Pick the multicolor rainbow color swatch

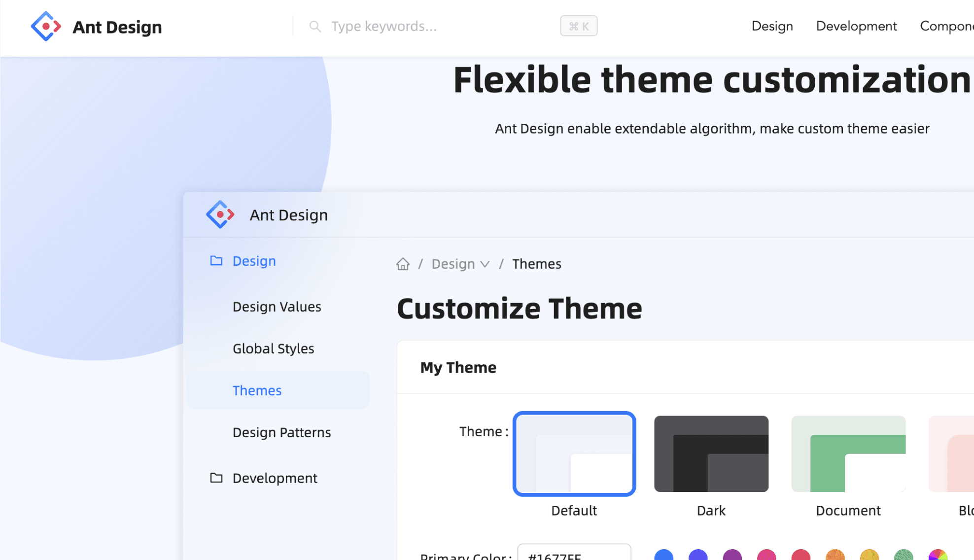coord(938,556)
